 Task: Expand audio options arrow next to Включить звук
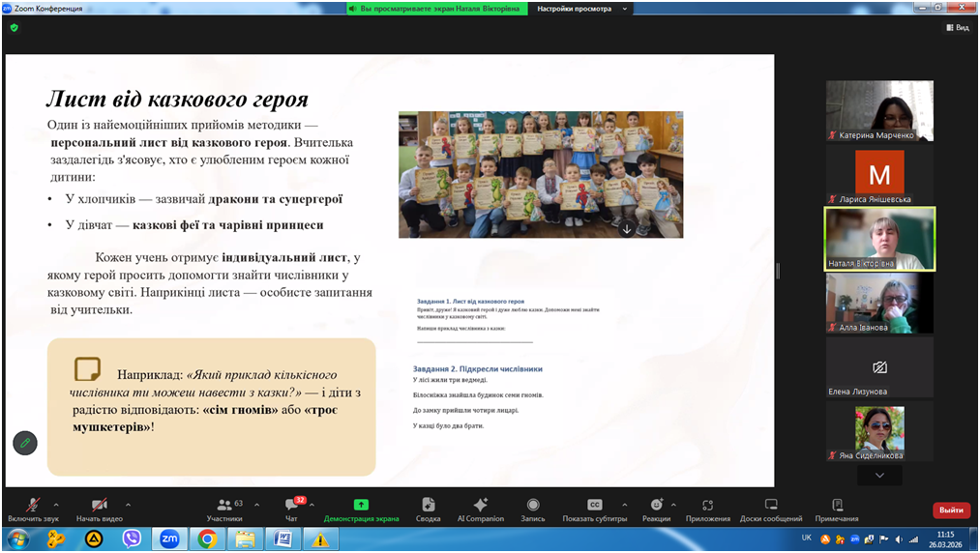56,505
